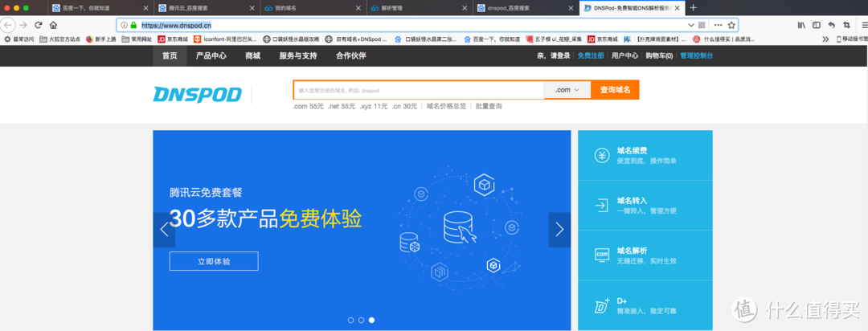Click the D+ product icon
Image resolution: width=868 pixels, height=331 pixels.
point(602,304)
